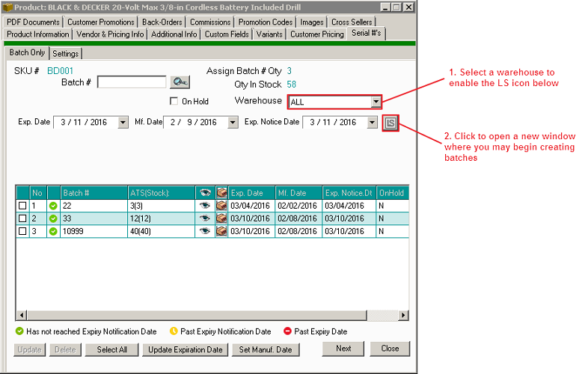This screenshot has height=374, width=588.
Task: Open the Warehouse dropdown
Action: 376,102
